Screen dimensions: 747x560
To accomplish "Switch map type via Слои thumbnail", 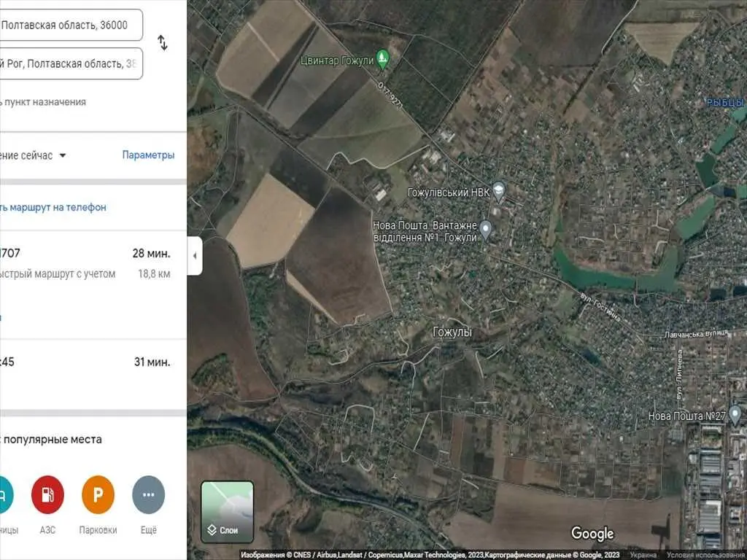I will pos(227,512).
